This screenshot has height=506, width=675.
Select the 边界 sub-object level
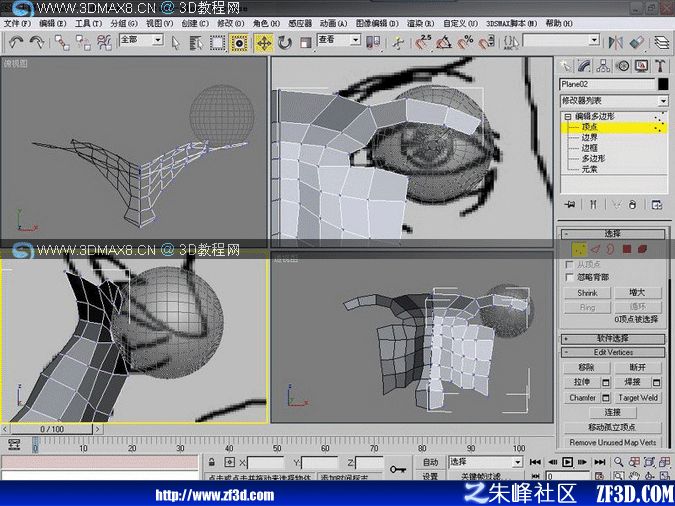coord(590,138)
